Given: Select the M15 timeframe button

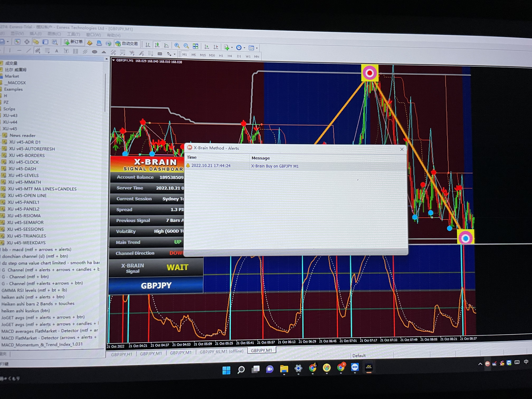Looking at the screenshot, I should 203,55.
